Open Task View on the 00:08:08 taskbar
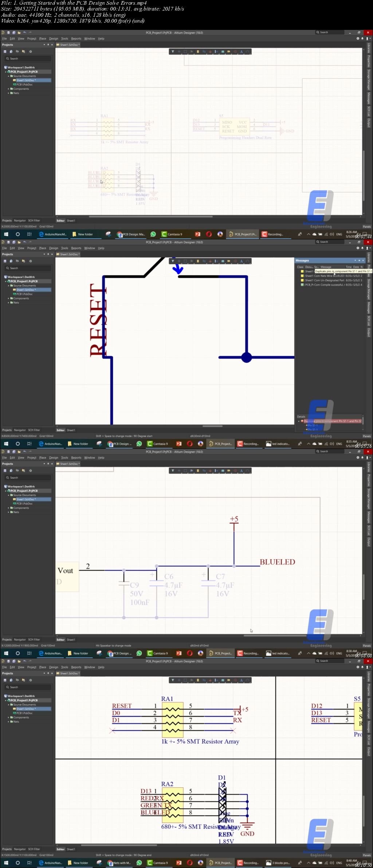This screenshot has width=373, height=868. 30,653
